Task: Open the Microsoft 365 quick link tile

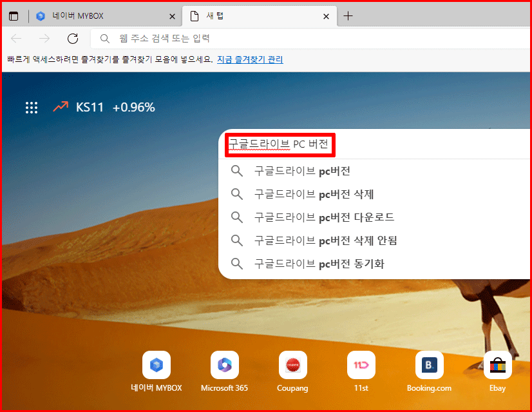Action: point(224,371)
